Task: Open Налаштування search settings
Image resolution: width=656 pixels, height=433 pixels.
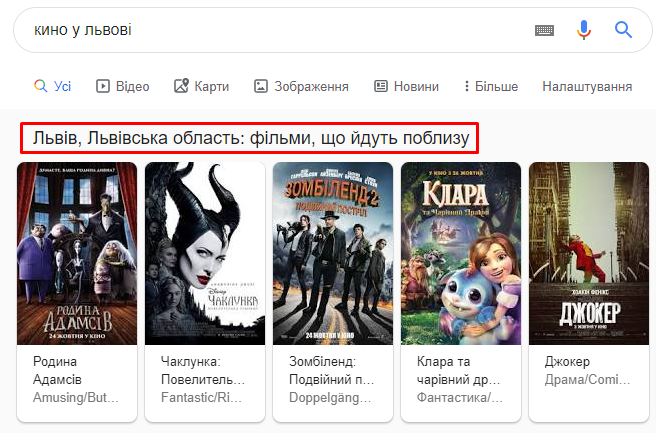Action: pos(587,86)
